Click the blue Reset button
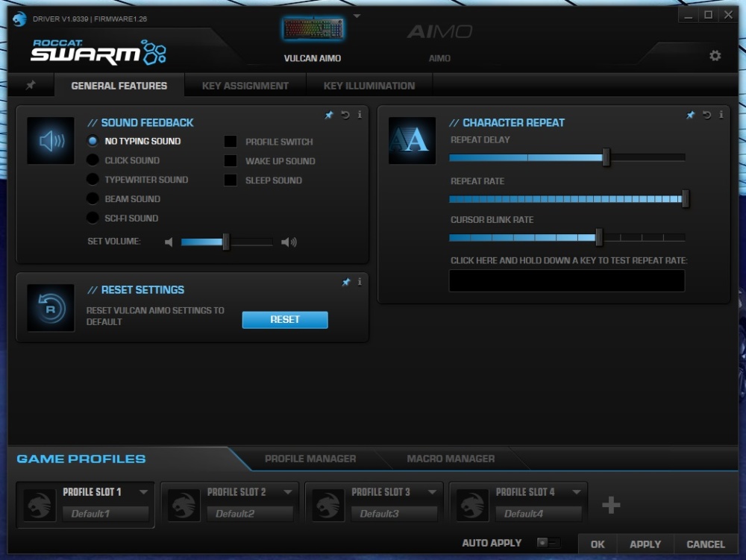The width and height of the screenshot is (746, 560). (x=285, y=319)
